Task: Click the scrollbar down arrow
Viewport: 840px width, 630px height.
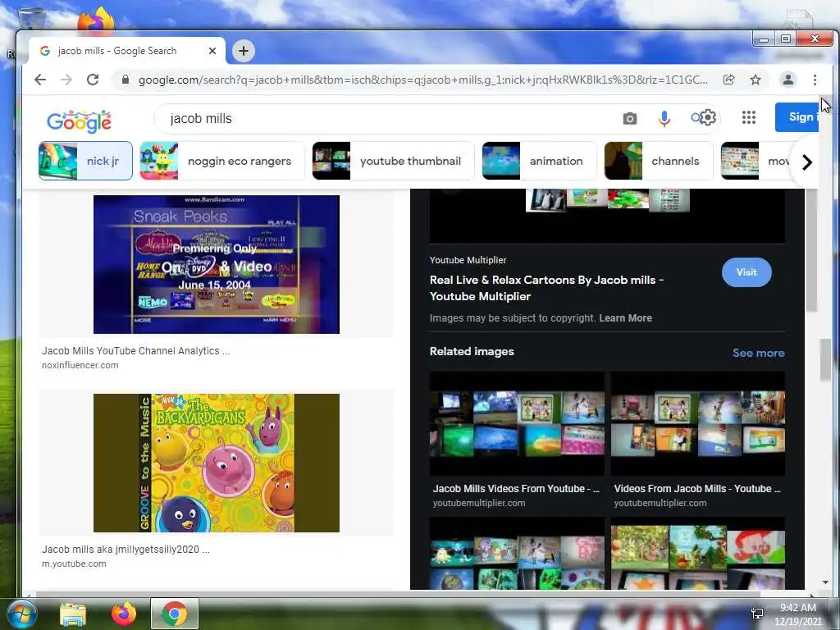Action: (x=825, y=582)
